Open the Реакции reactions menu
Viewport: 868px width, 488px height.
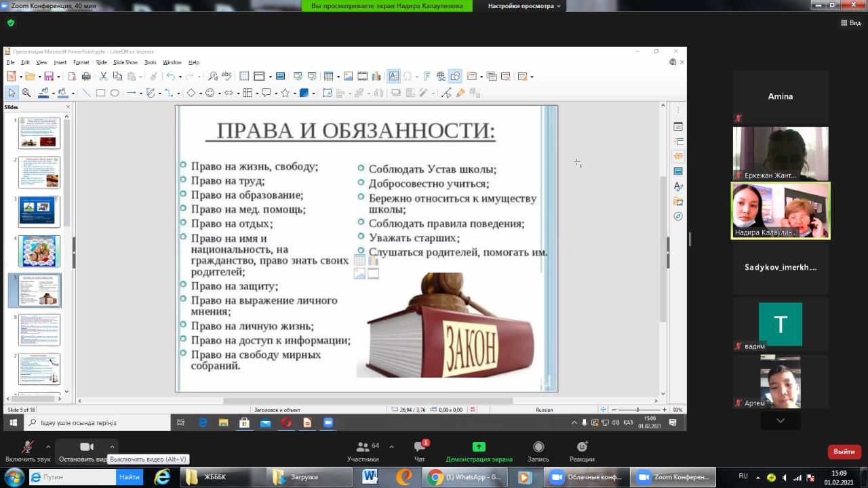[582, 449]
